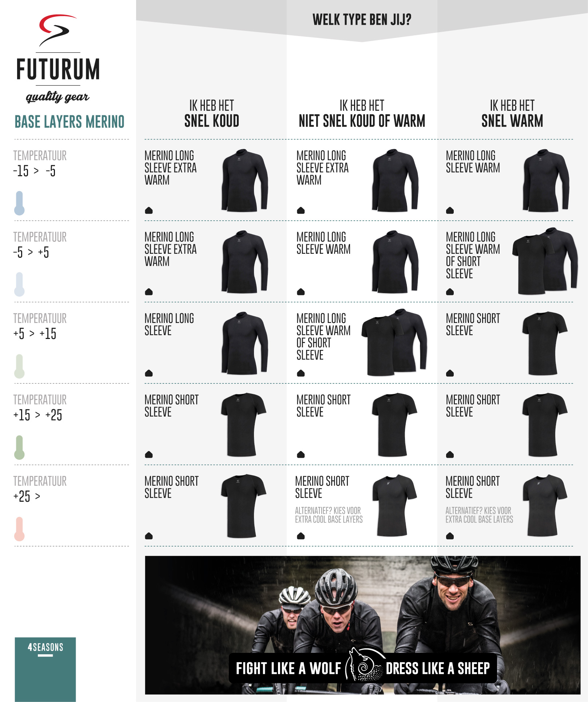The image size is (588, 702).
Task: Click the 4Seasons teal badge
Action: (45, 669)
